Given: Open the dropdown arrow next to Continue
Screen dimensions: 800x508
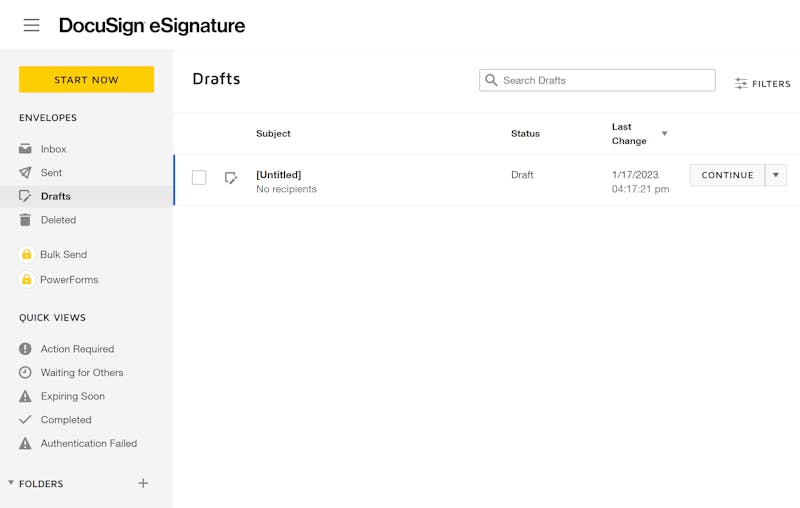Looking at the screenshot, I should click(776, 175).
